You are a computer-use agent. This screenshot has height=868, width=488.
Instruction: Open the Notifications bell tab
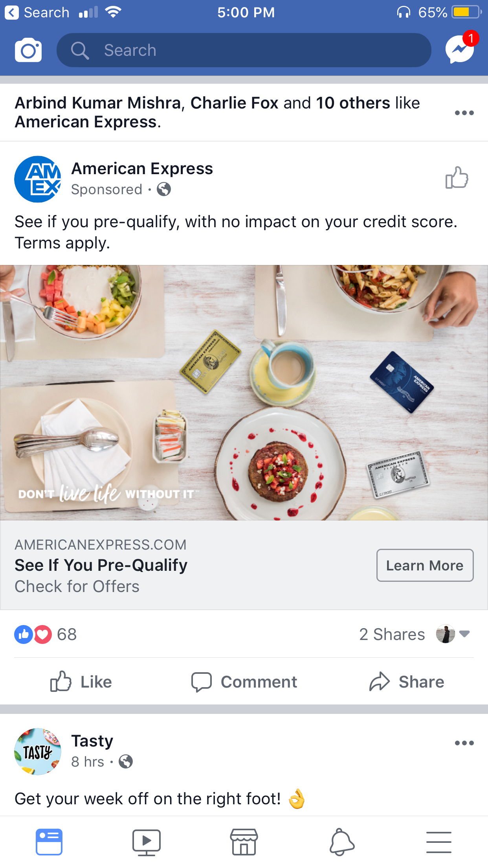pyautogui.click(x=341, y=842)
